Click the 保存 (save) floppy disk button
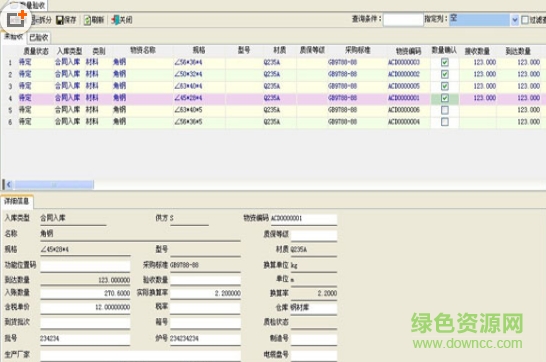 click(x=66, y=20)
